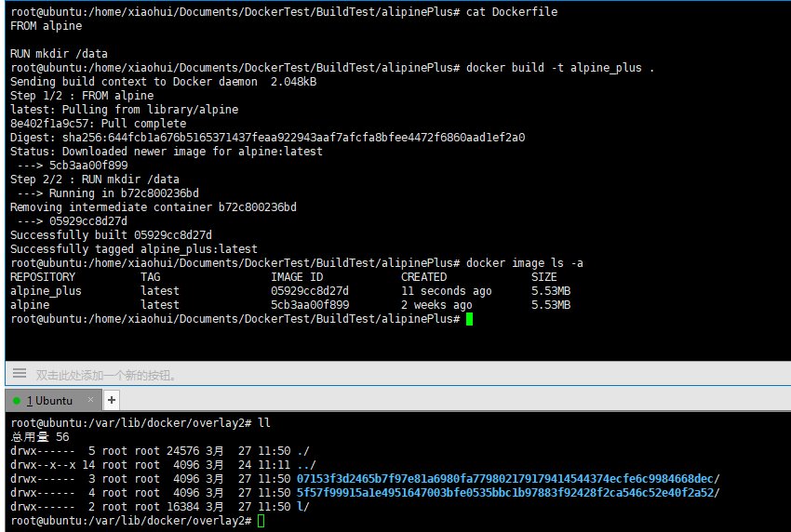Close the 1 Ubuntu tab
The width and height of the screenshot is (791, 532).
pyautogui.click(x=91, y=401)
